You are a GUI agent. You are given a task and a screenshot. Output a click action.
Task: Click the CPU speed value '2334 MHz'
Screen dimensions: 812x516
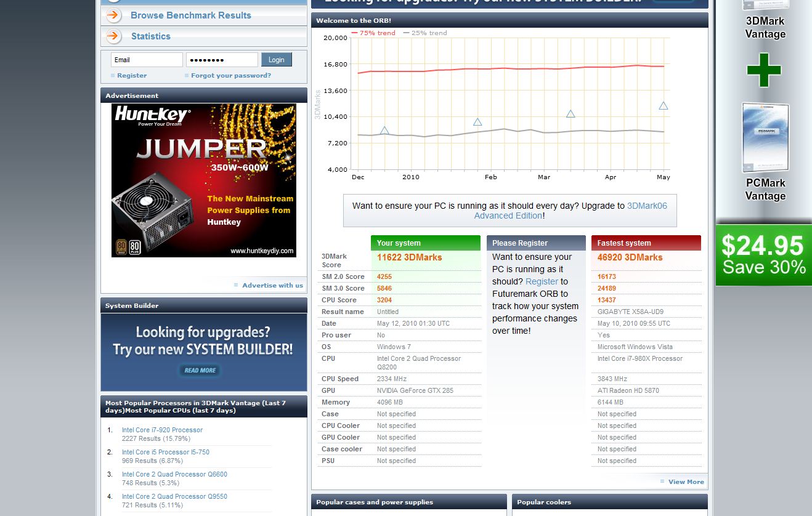coord(392,379)
